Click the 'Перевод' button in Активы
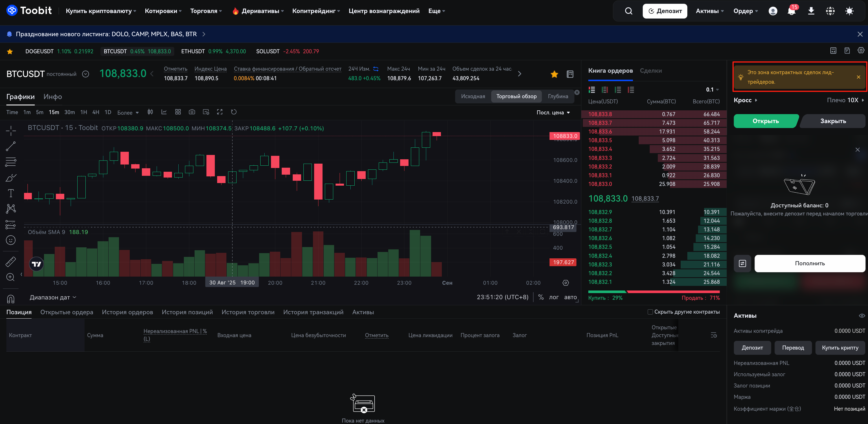868x424 pixels. [x=793, y=348]
